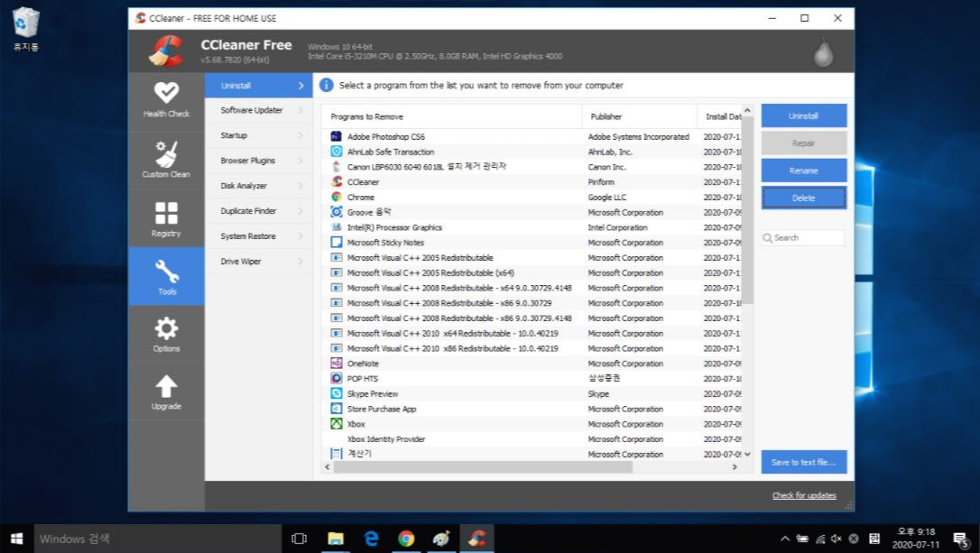This screenshot has height=553, width=980.
Task: Expand the Startup tool chevron
Action: click(x=300, y=135)
